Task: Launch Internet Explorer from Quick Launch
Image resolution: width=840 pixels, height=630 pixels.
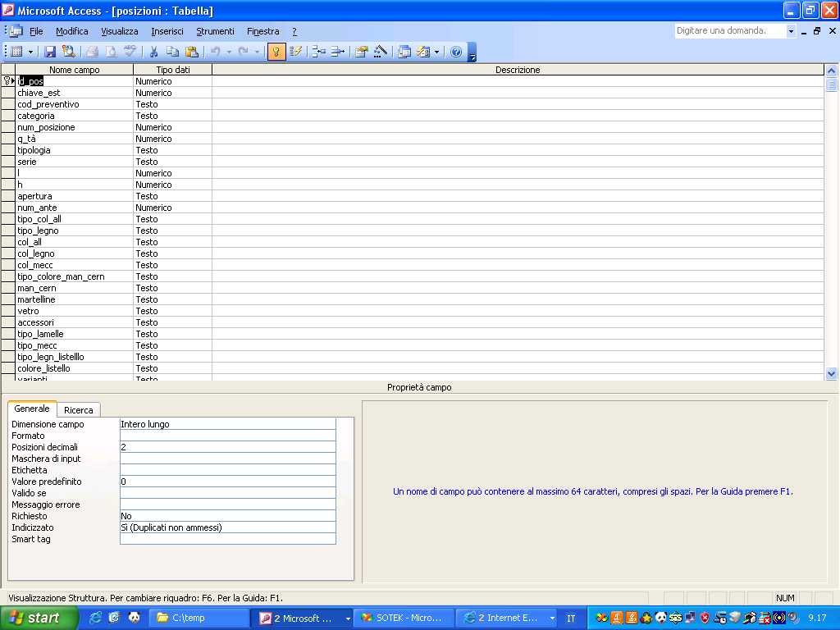Action: 95,617
